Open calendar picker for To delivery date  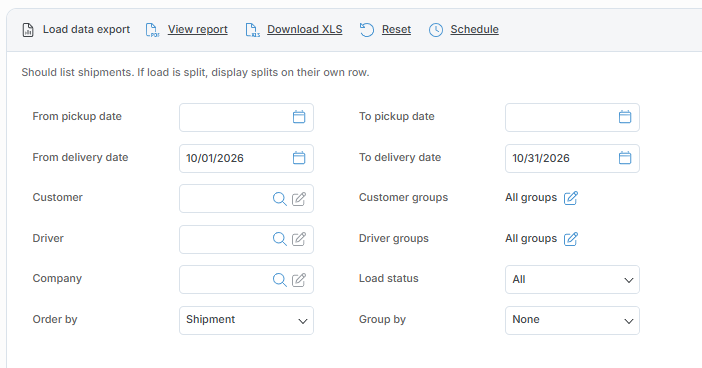point(625,158)
